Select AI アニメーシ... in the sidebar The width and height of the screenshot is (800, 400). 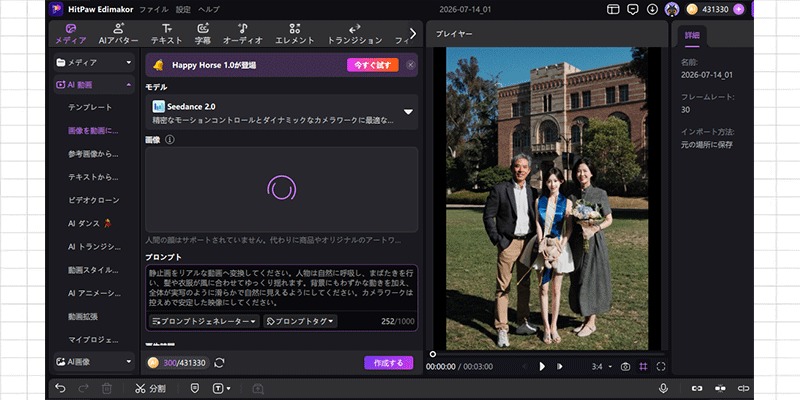point(94,293)
